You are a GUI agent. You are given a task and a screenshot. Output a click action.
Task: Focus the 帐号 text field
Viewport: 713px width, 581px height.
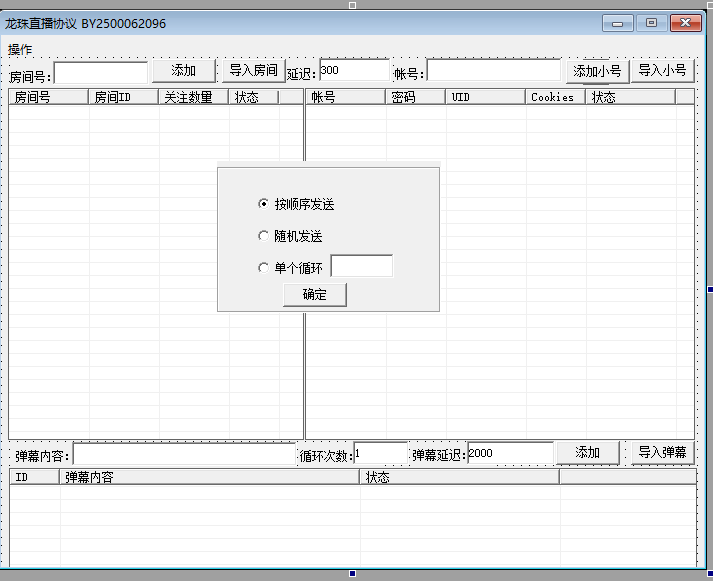(x=494, y=72)
